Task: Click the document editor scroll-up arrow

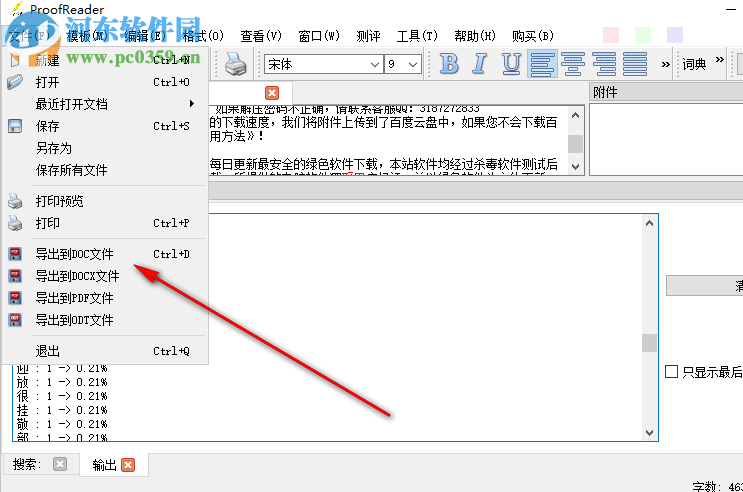Action: click(575, 115)
